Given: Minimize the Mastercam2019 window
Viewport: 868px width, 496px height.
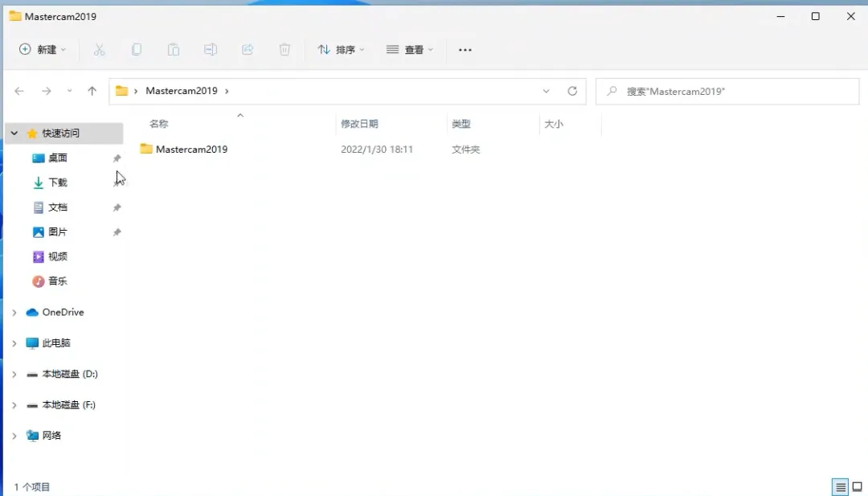Looking at the screenshot, I should [x=780, y=16].
